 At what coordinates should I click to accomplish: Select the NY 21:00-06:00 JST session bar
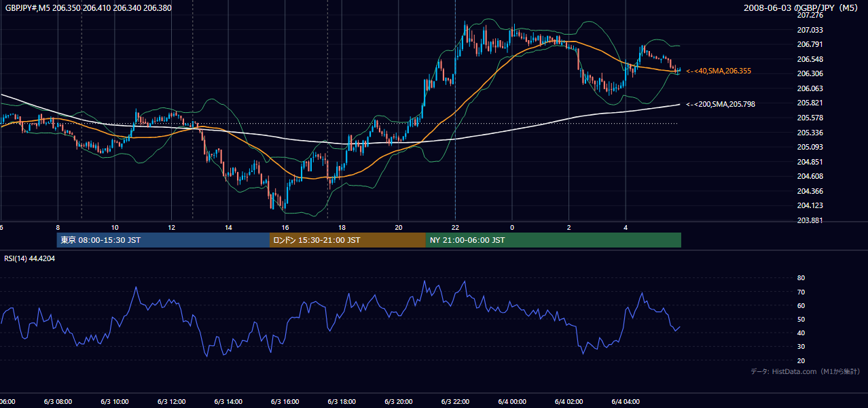click(554, 240)
